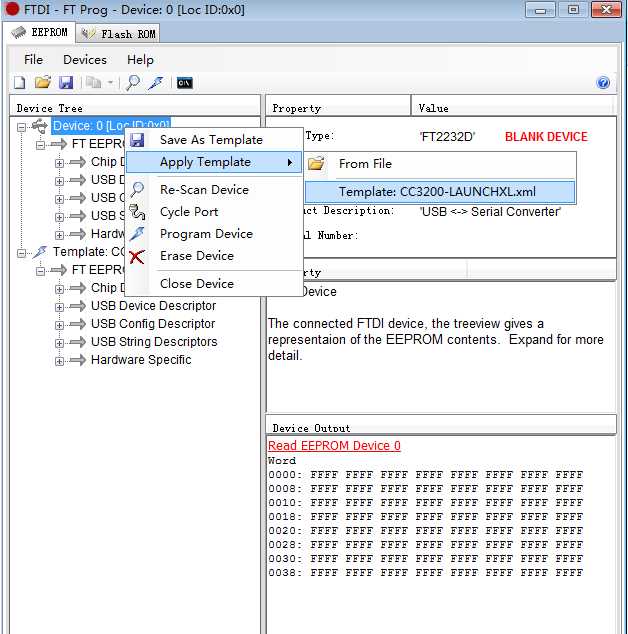Click the lightning icon of Template tree node
Viewport: 628px width, 634px height.
pyautogui.click(x=40, y=252)
